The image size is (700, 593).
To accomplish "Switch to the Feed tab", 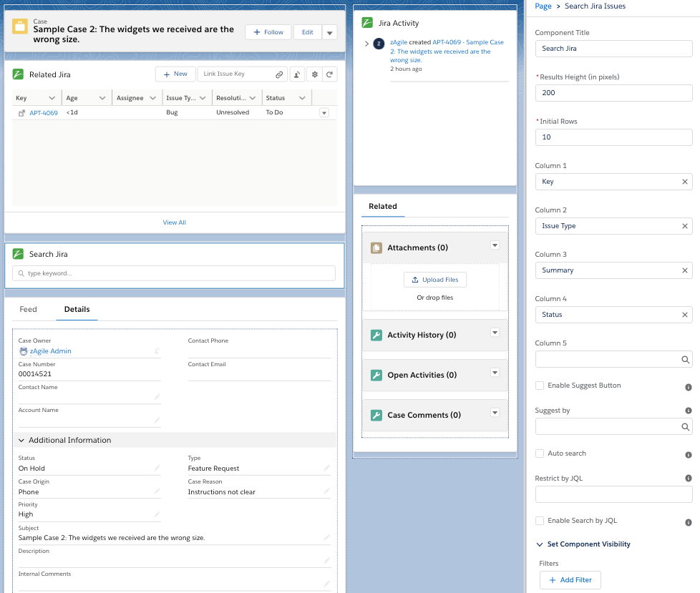I will click(x=28, y=309).
